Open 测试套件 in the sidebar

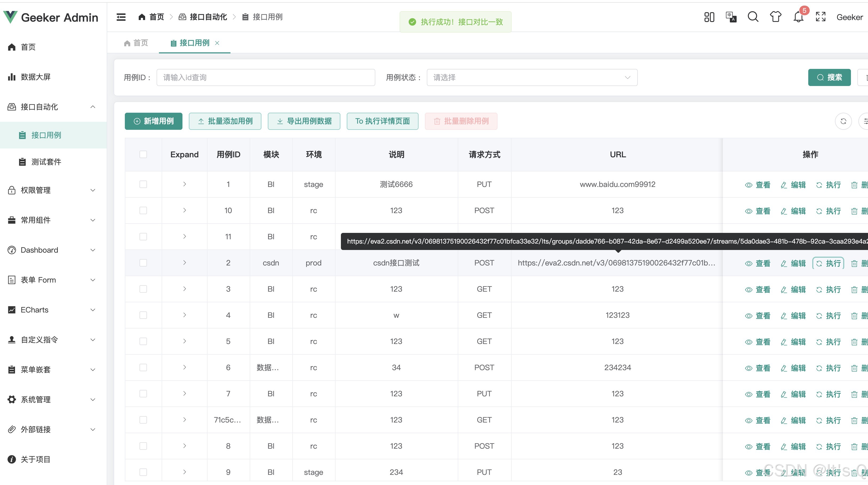[46, 162]
